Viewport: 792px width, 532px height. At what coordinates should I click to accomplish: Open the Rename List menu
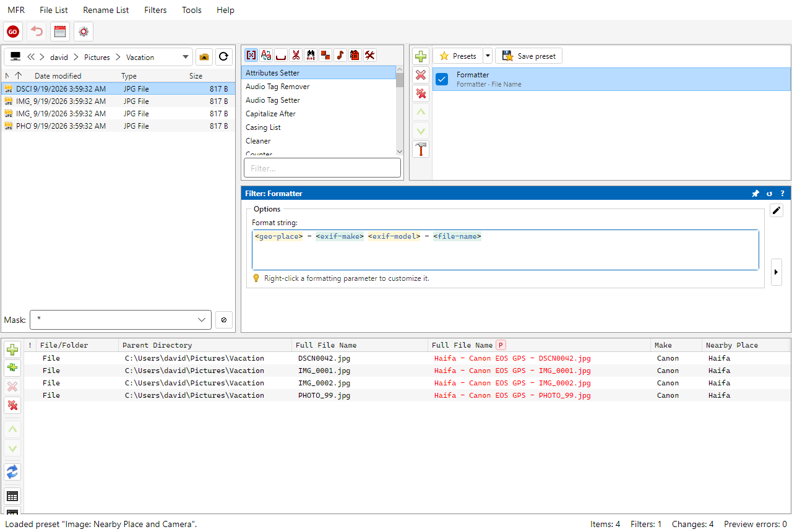pyautogui.click(x=106, y=10)
